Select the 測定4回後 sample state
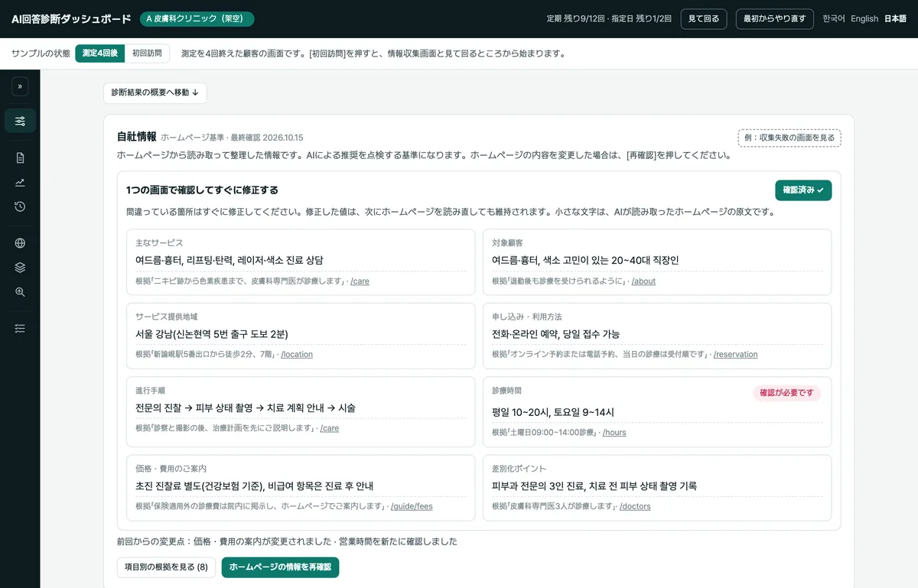 [99, 54]
